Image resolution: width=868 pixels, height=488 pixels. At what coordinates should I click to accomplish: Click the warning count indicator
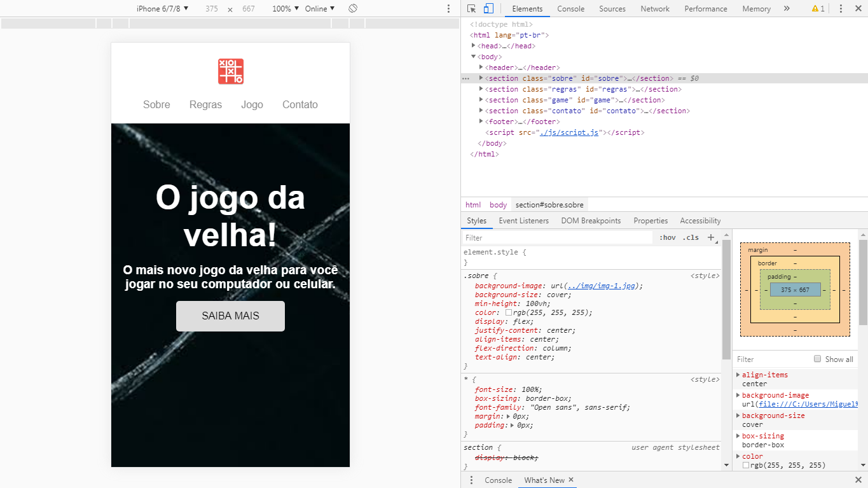coord(818,8)
